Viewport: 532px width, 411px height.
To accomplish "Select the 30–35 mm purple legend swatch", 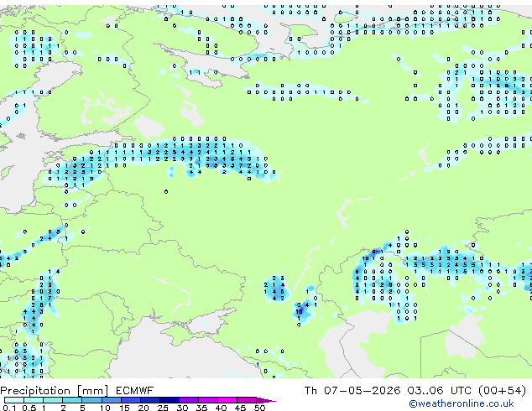I will [189, 400].
